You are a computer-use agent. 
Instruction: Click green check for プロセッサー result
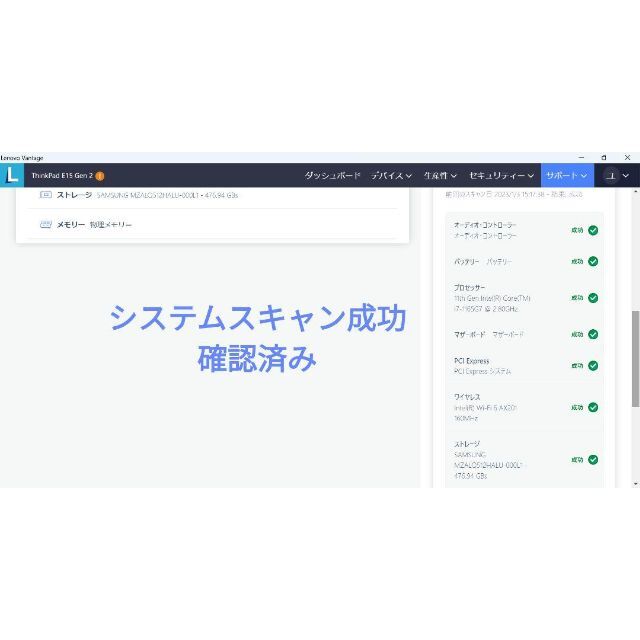[x=593, y=298]
